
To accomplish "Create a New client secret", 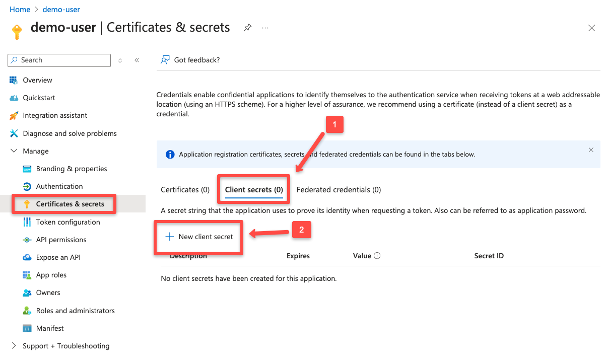I will point(198,236).
